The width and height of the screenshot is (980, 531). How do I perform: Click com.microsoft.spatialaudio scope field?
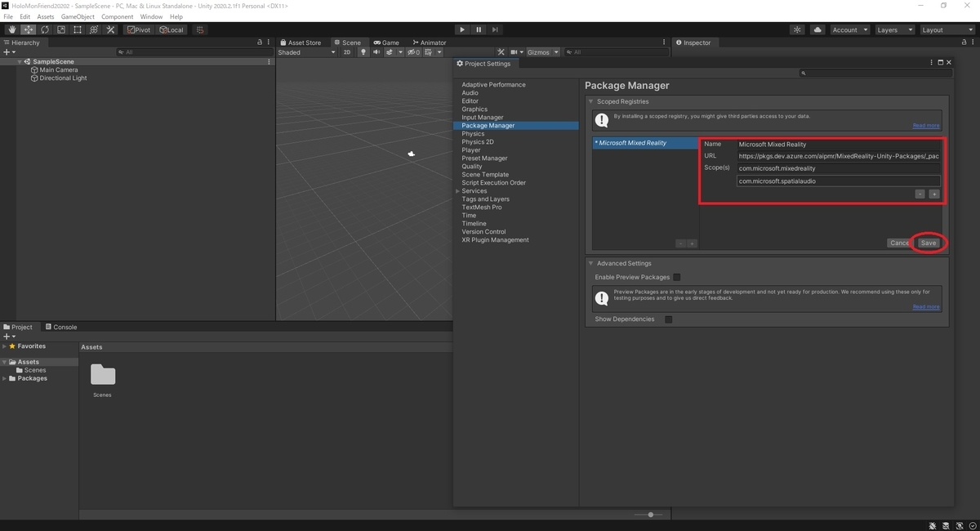coord(839,181)
